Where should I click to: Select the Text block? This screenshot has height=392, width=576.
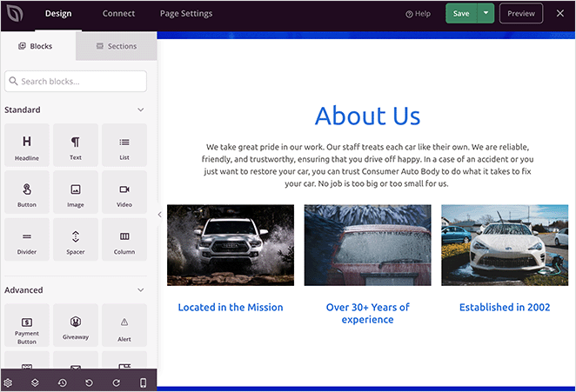76,145
